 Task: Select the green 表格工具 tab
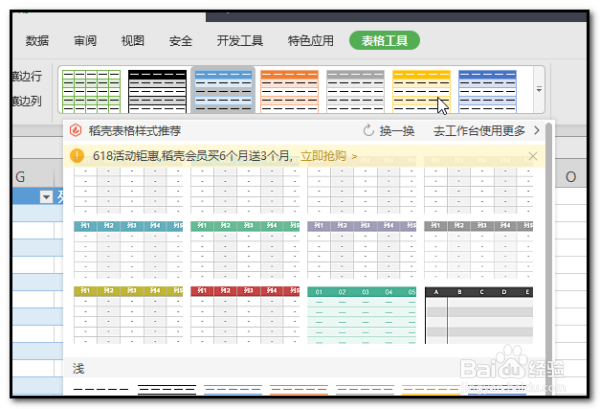point(384,41)
